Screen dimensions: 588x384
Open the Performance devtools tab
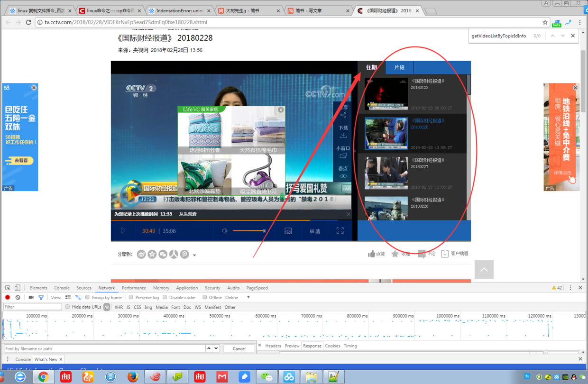pyautogui.click(x=134, y=288)
